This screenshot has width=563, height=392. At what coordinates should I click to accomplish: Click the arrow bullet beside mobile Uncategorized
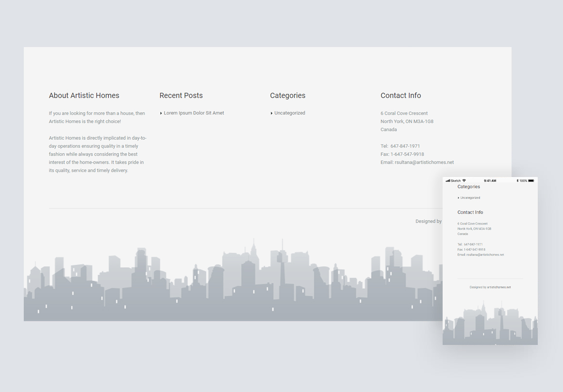459,198
